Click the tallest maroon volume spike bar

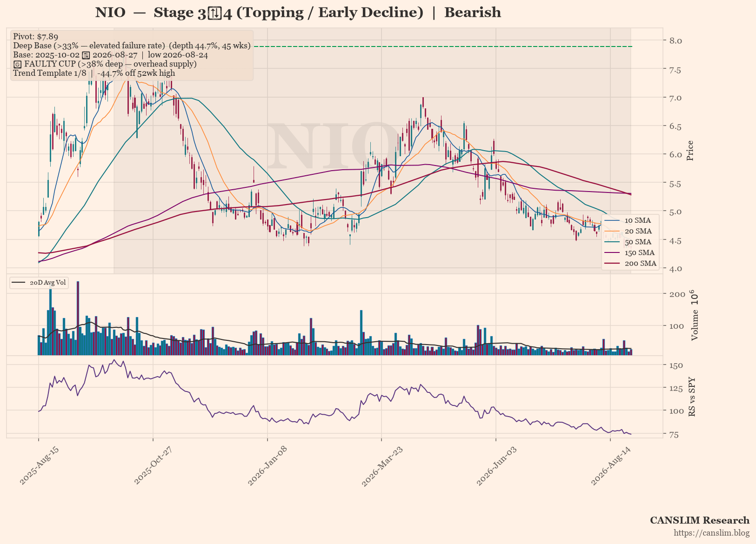(78, 318)
